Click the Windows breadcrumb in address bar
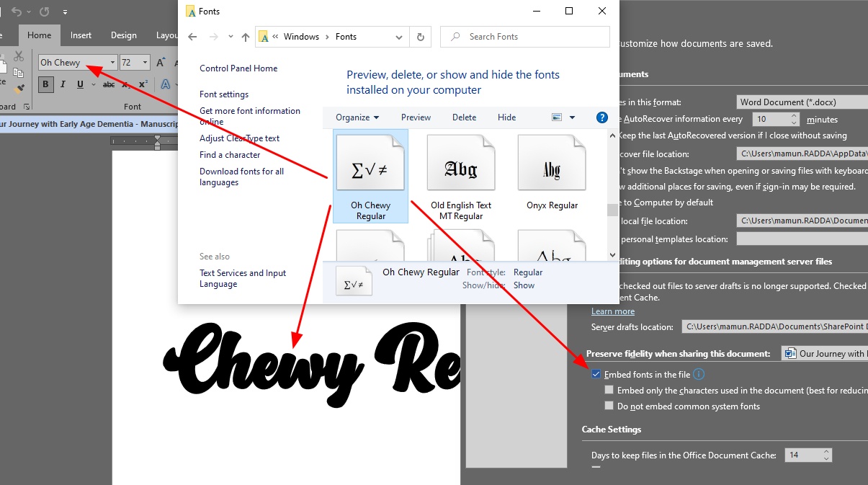Screen dimensions: 868x485 pyautogui.click(x=301, y=37)
